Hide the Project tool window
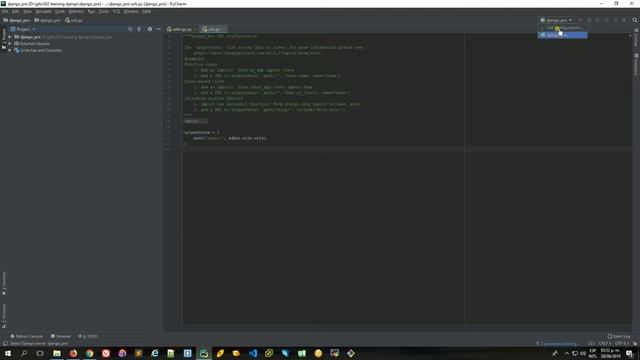Viewport: 640px width, 360px height. pyautogui.click(x=158, y=29)
